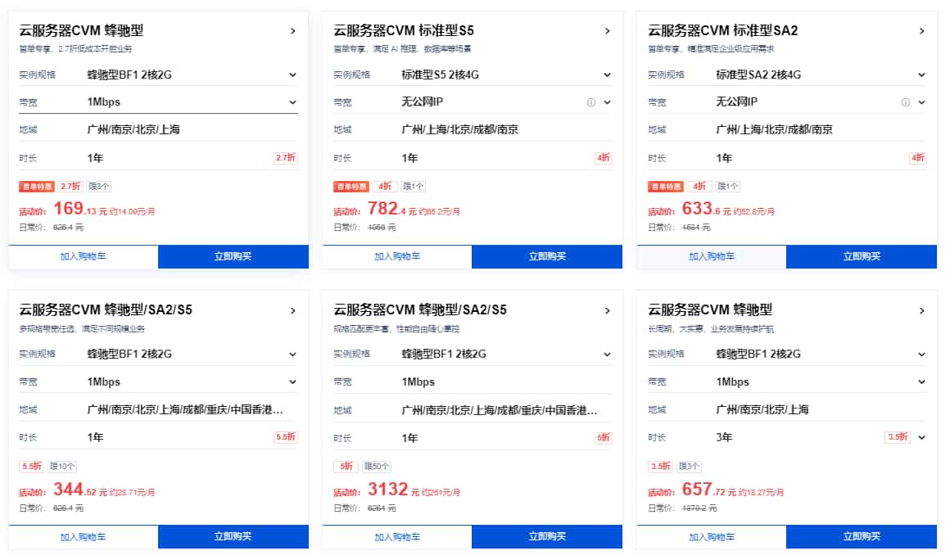Click 立即购买 on the 3132元 card

click(x=547, y=536)
